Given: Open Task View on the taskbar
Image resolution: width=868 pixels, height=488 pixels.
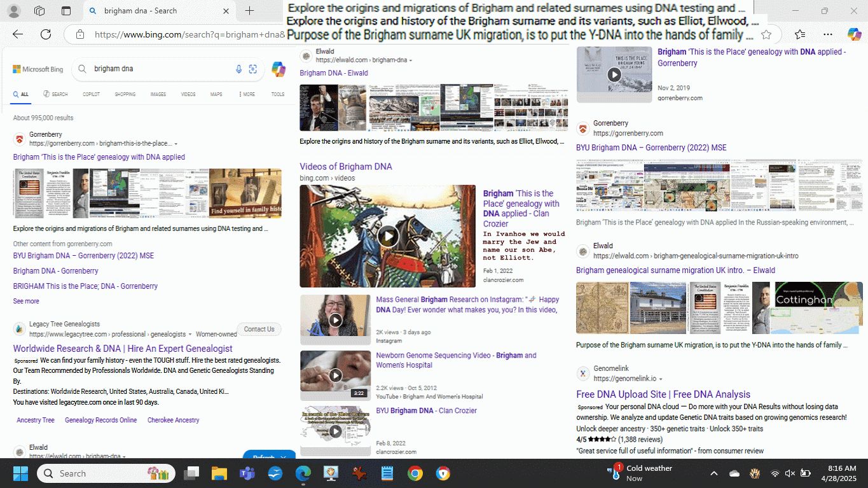Looking at the screenshot, I should pyautogui.click(x=191, y=473).
